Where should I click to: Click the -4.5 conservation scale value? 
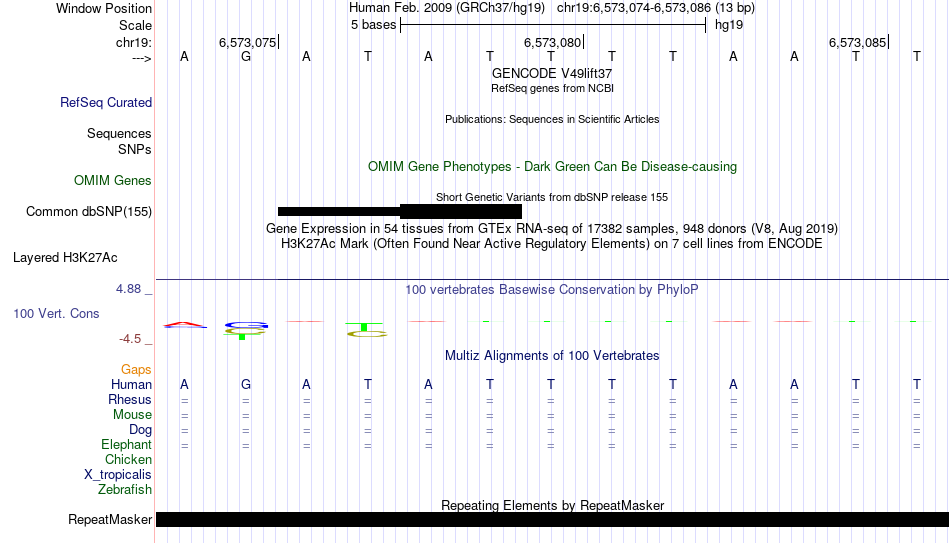coord(130,339)
